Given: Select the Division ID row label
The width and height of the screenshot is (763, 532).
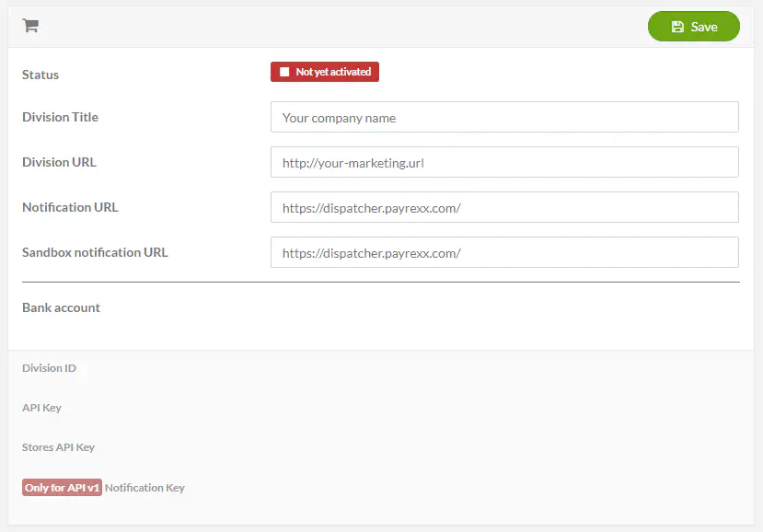Looking at the screenshot, I should (49, 368).
